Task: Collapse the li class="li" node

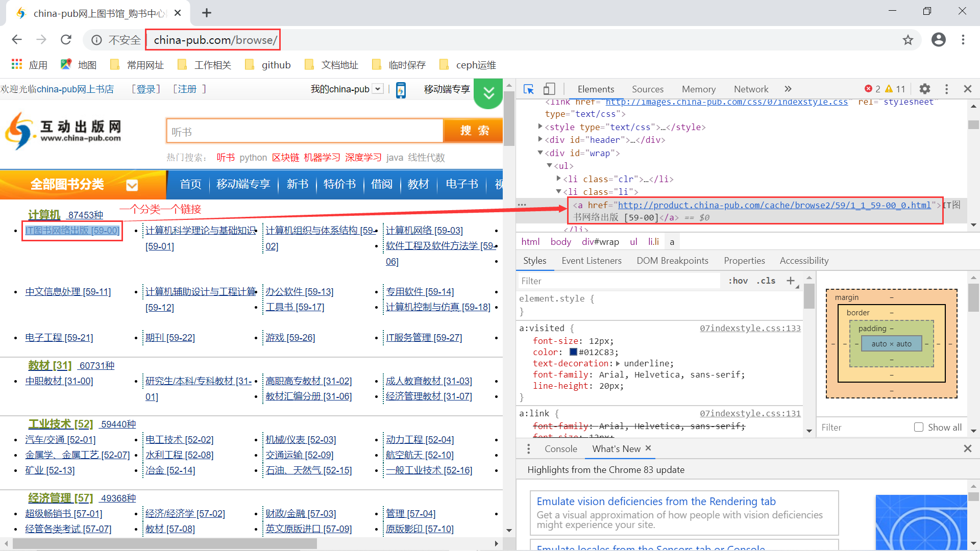Action: pyautogui.click(x=558, y=191)
